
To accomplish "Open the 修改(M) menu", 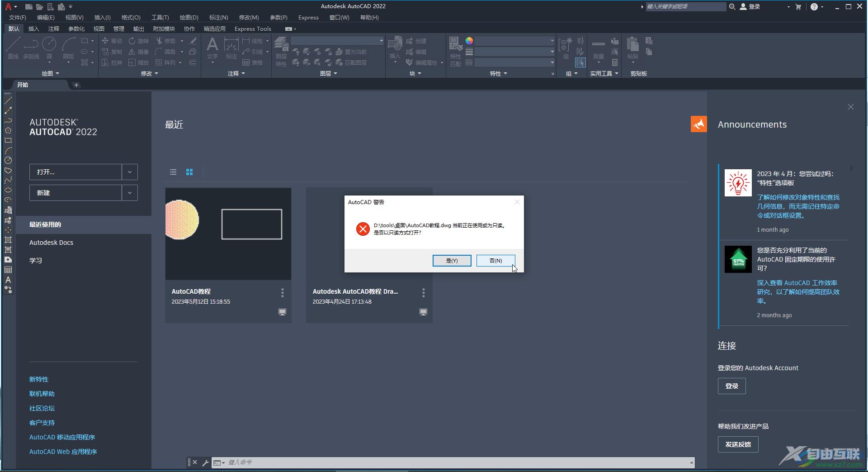I will pos(249,18).
